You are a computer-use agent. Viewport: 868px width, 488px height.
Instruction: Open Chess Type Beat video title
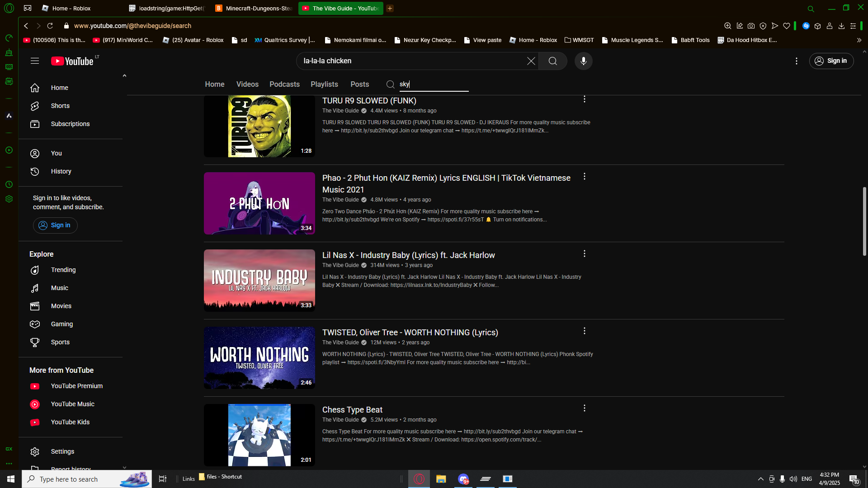click(x=353, y=410)
